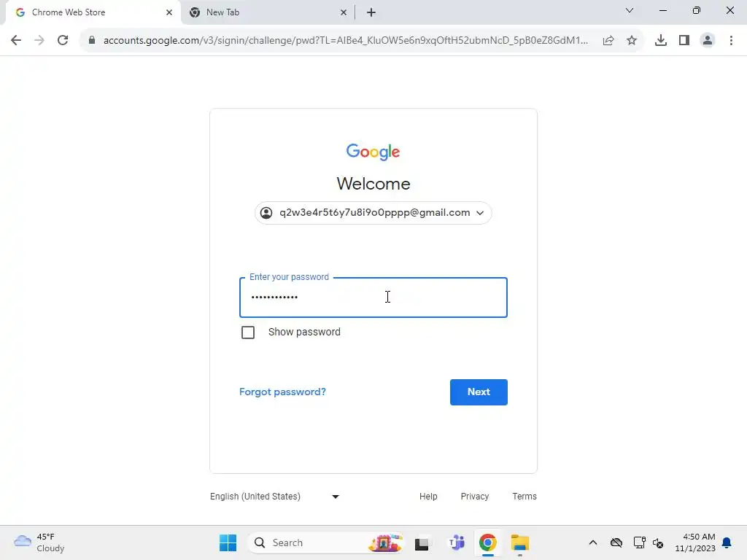
Task: Open the Chrome three-dot menu
Action: (x=731, y=41)
